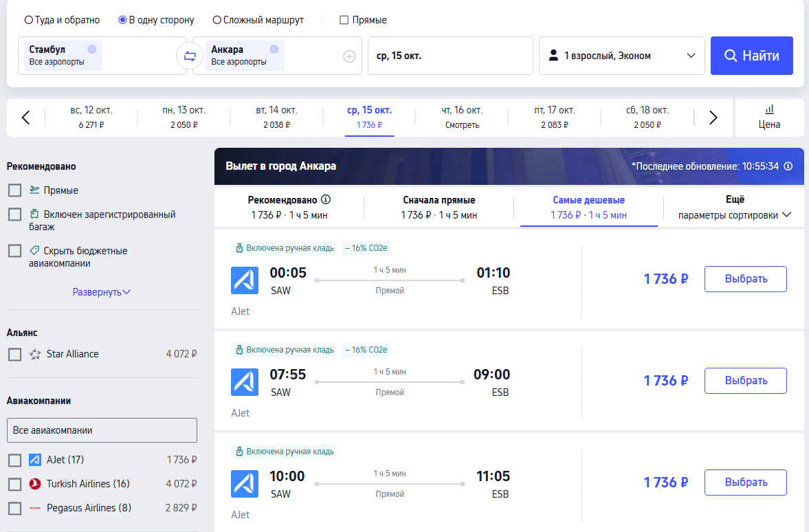Image resolution: width=809 pixels, height=532 pixels.
Task: Click the passenger person icon
Action: [x=553, y=55]
